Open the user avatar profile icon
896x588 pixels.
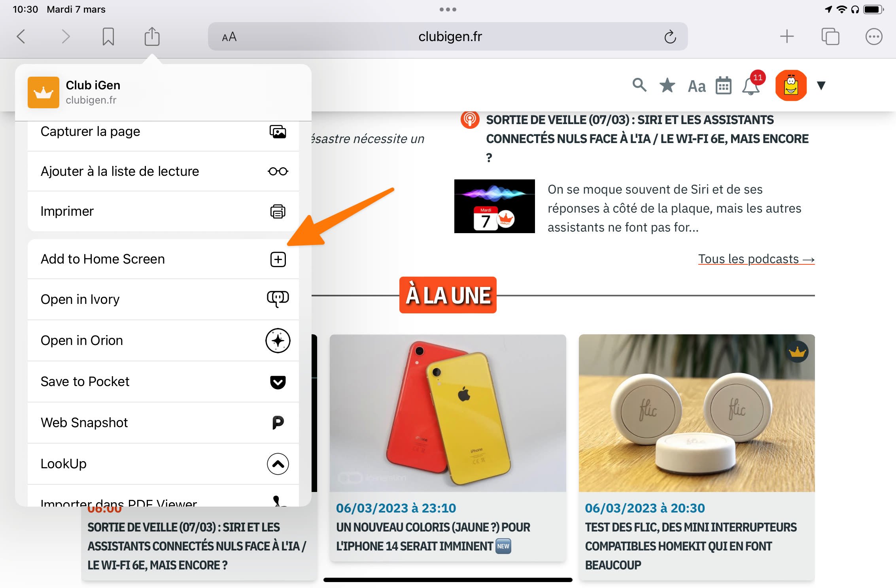coord(791,85)
